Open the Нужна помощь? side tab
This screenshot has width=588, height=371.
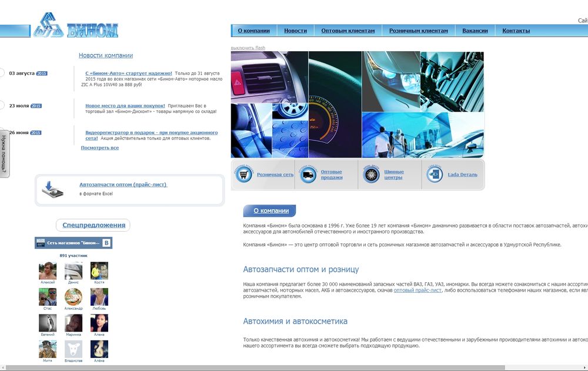[x=4, y=154]
